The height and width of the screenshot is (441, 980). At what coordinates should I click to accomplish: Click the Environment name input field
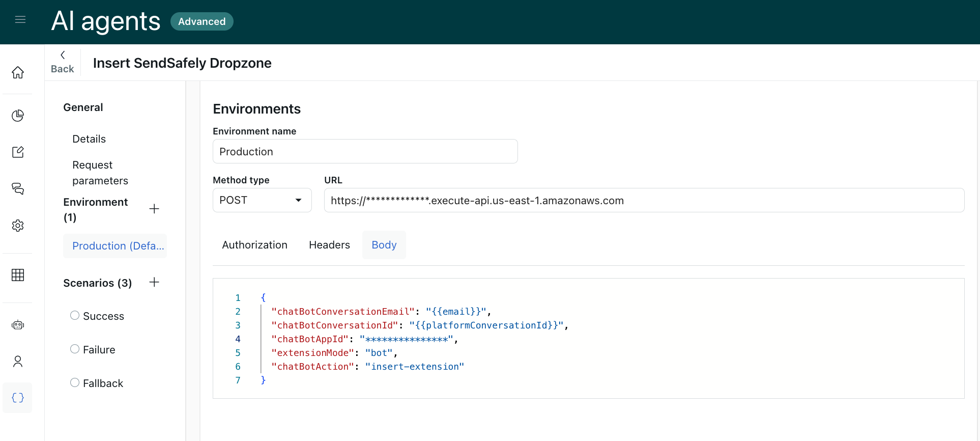click(x=365, y=151)
